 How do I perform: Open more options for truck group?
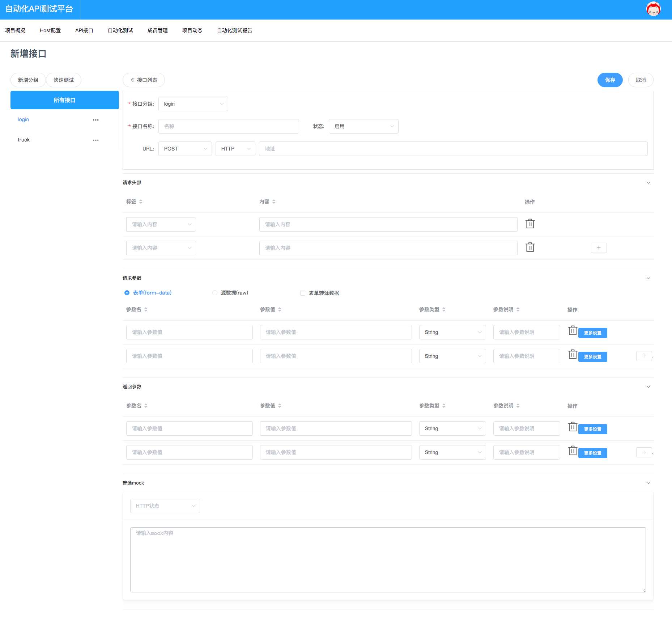coord(95,140)
